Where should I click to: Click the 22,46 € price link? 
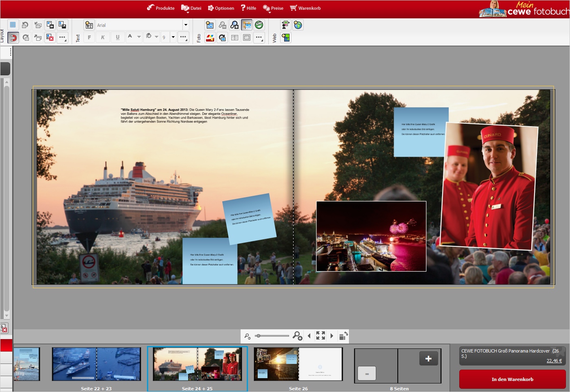554,361
